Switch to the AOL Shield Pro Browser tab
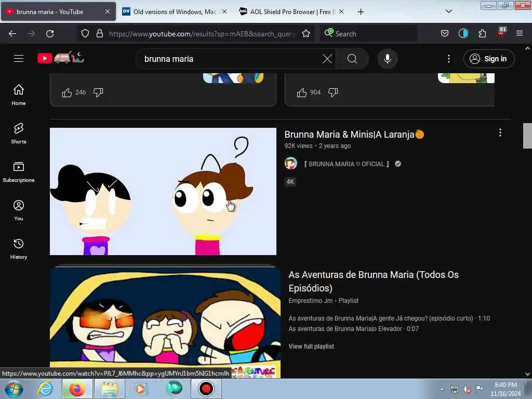The width and height of the screenshot is (532, 399). (292, 11)
